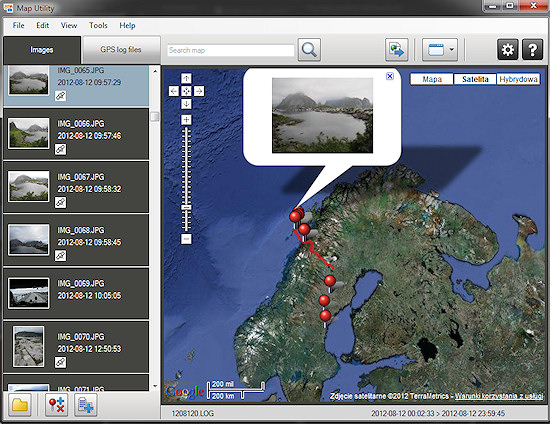Select the IMG_0065.JPG thumbnail
The width and height of the screenshot is (550, 424).
coord(29,80)
